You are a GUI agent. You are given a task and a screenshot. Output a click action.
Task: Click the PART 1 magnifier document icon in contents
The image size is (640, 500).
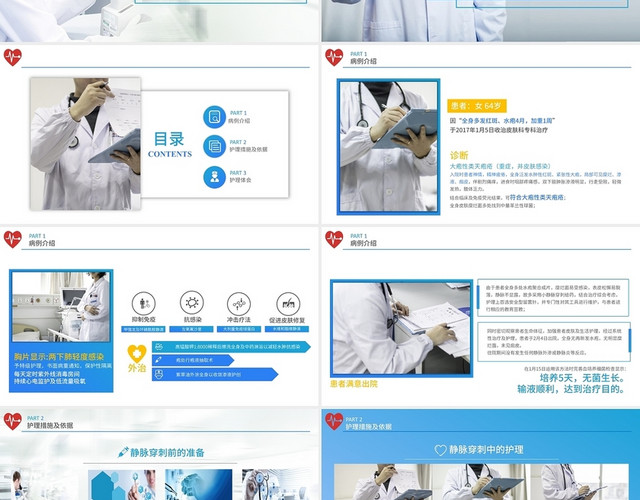(214, 117)
